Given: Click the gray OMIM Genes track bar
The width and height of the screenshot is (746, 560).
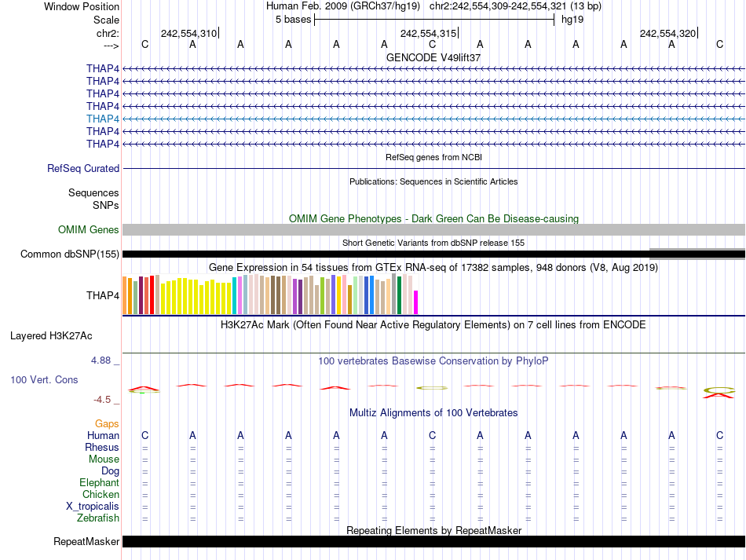Looking at the screenshot, I should pyautogui.click(x=433, y=229).
